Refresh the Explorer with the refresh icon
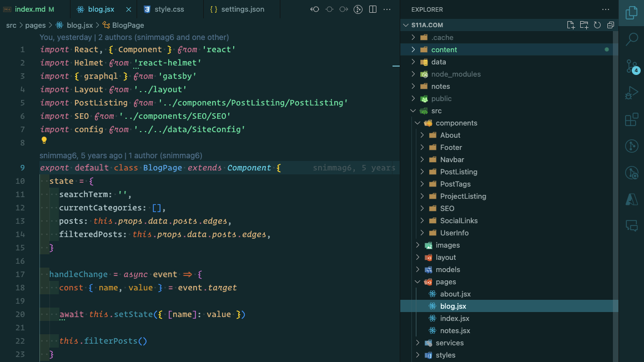644x362 pixels. pos(598,24)
